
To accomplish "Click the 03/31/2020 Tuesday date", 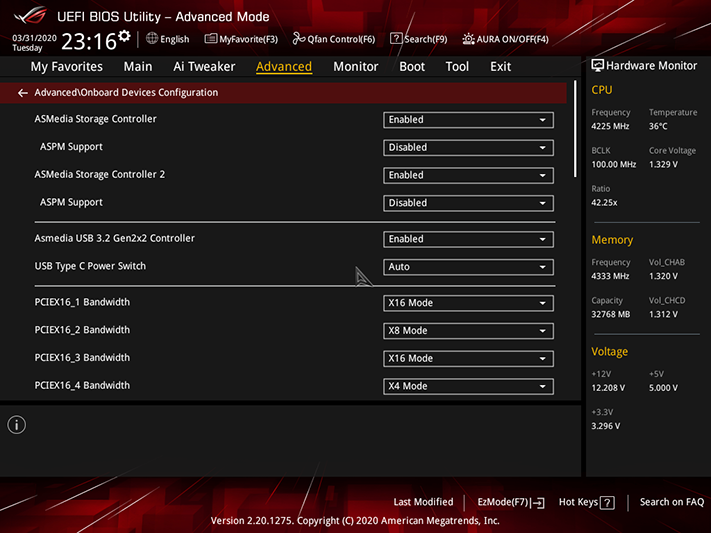I will pyautogui.click(x=34, y=43).
